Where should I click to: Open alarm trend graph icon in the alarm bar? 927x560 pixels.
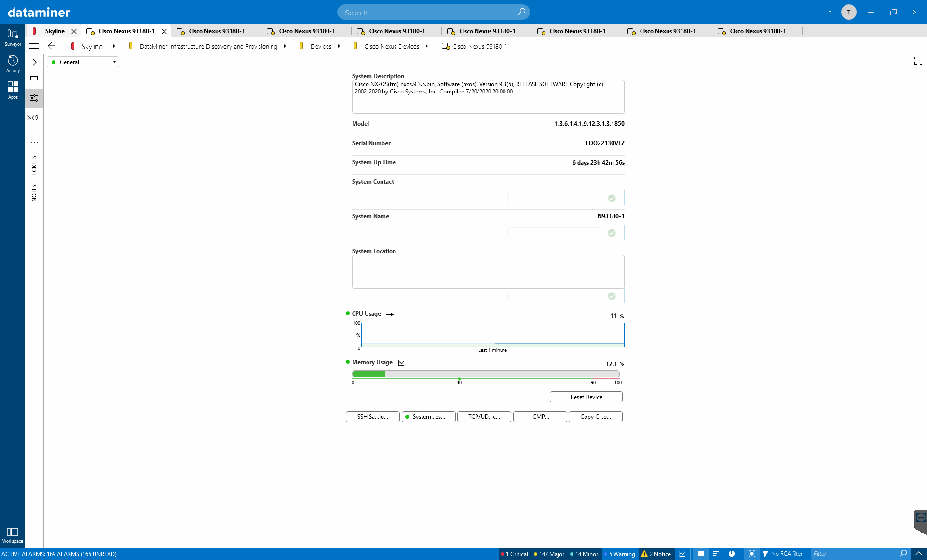tap(682, 554)
